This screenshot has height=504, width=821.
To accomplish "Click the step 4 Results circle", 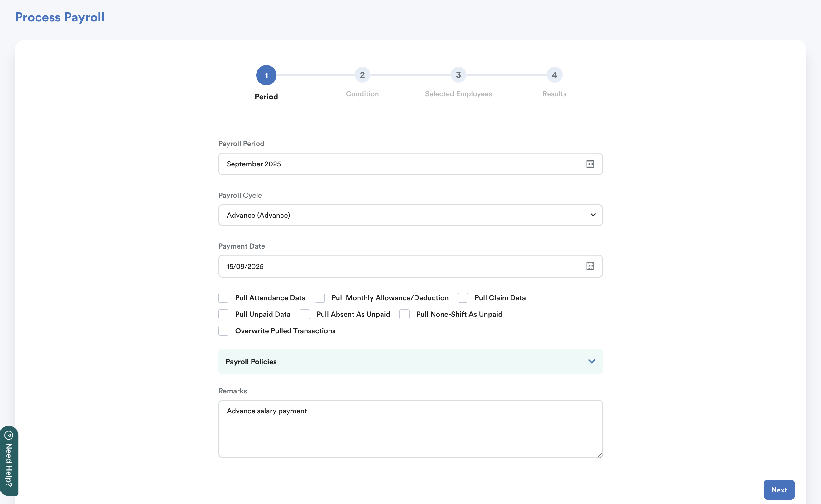I will [x=554, y=75].
